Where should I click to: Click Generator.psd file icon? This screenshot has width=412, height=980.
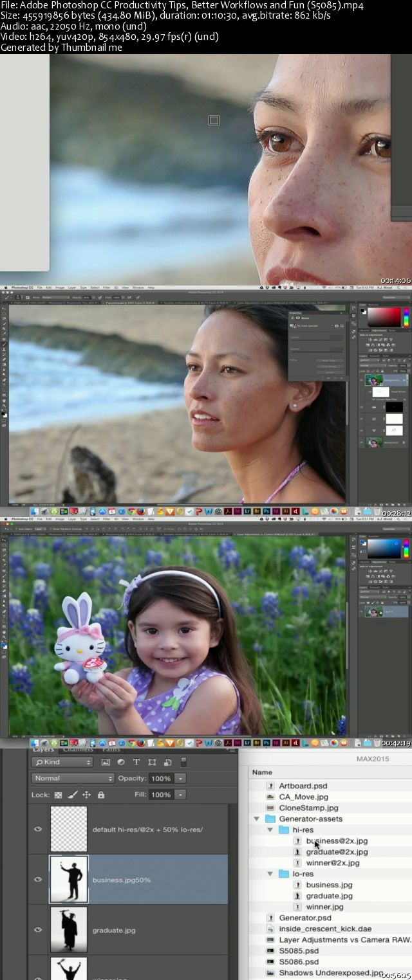(x=271, y=918)
